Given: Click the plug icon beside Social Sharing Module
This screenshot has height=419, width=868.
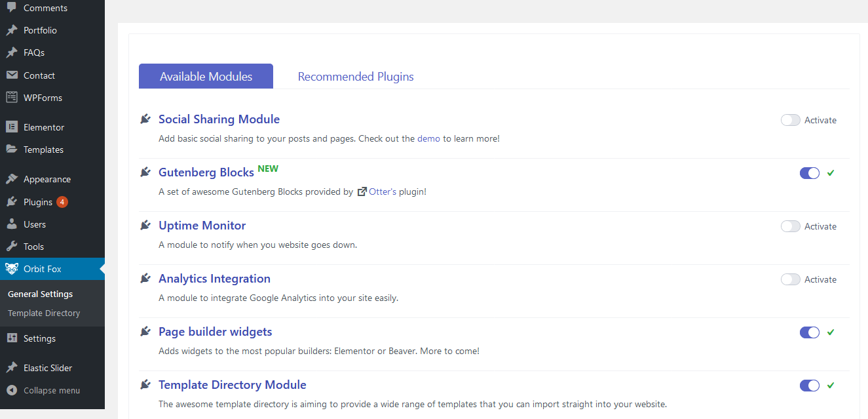Looking at the screenshot, I should pyautogui.click(x=145, y=119).
